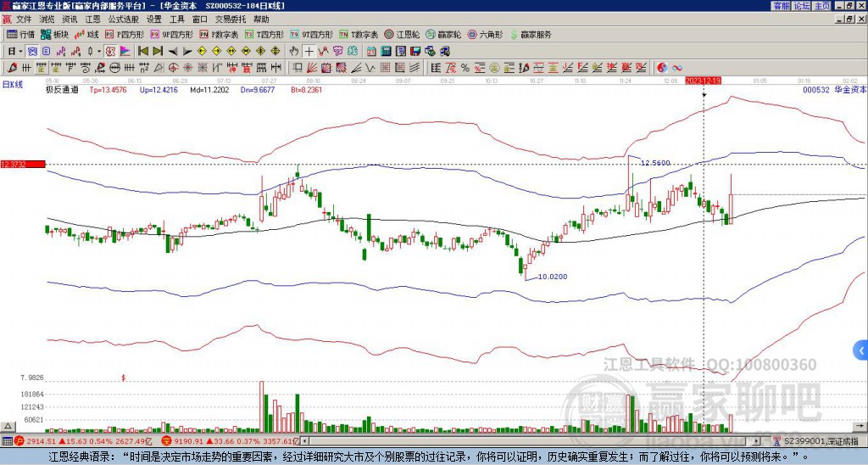
Task: Open the P数字表 tool
Action: pos(219,34)
